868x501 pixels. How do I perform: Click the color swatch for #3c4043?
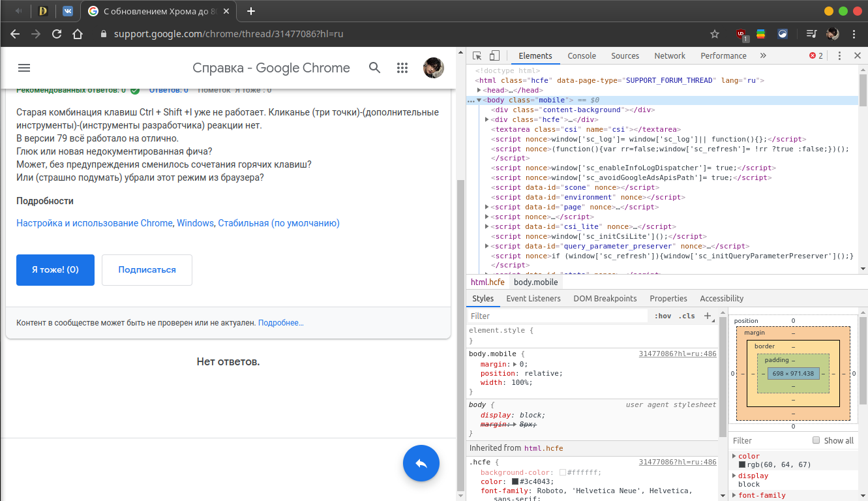tap(515, 481)
